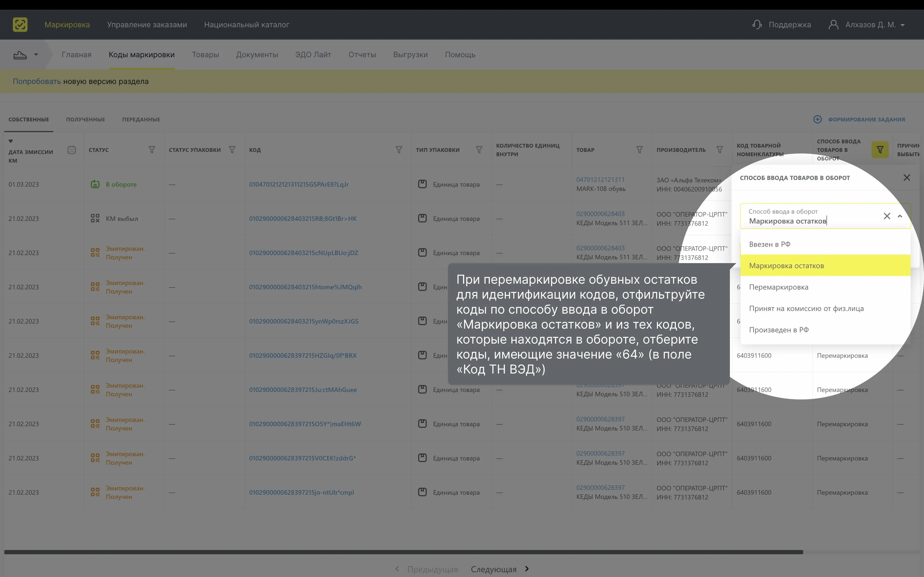The image size is (924, 577).
Task: Open filter for Статус column
Action: tap(152, 149)
